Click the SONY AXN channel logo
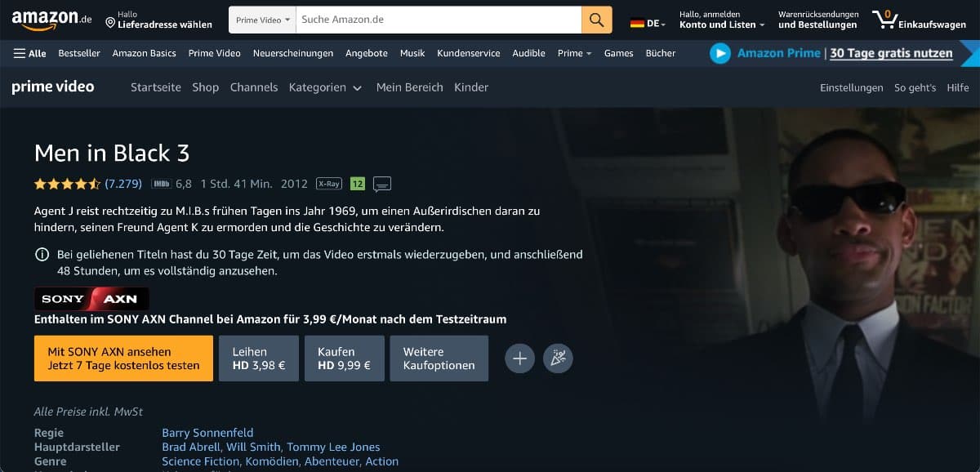The image size is (980, 472). [91, 299]
